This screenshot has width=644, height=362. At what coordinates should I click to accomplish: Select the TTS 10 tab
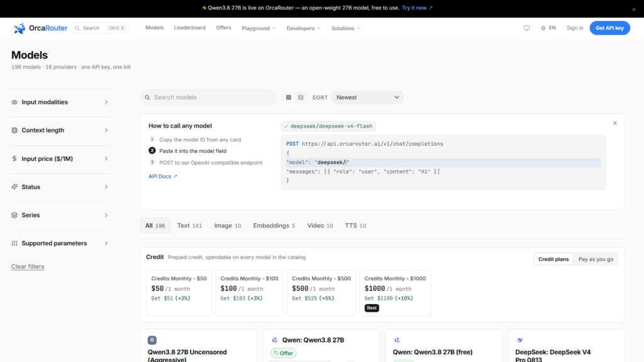point(355,226)
